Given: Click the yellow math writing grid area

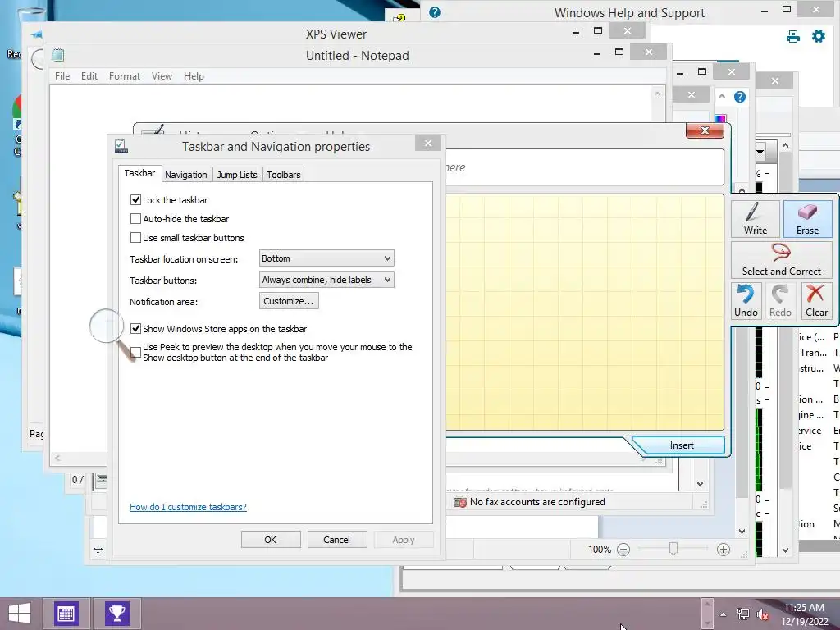Looking at the screenshot, I should click(x=584, y=312).
